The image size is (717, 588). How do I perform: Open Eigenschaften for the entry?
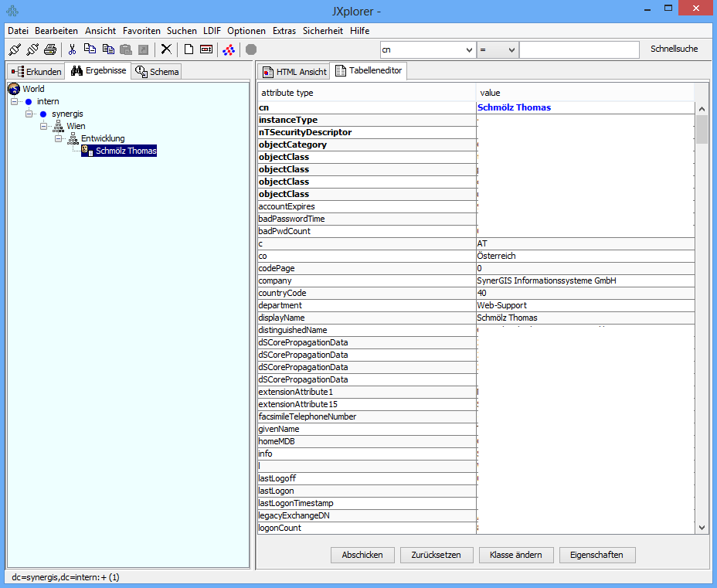pyautogui.click(x=596, y=555)
